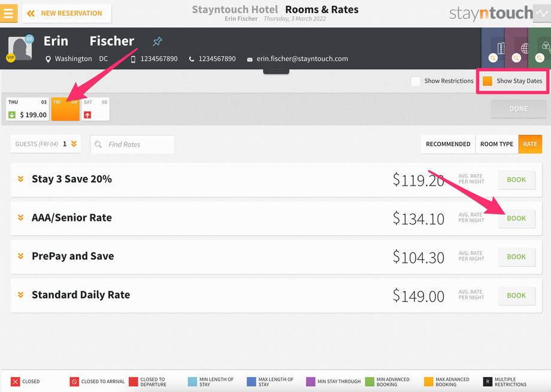Switch to the Rate tab
Screen dimensions: 551x392
click(x=530, y=144)
